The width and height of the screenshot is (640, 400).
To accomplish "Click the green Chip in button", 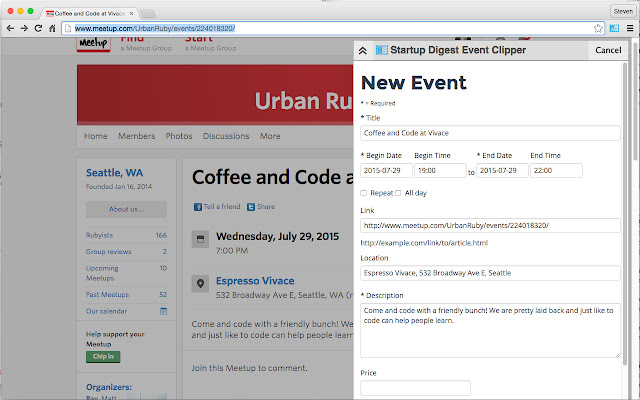I will click(103, 357).
